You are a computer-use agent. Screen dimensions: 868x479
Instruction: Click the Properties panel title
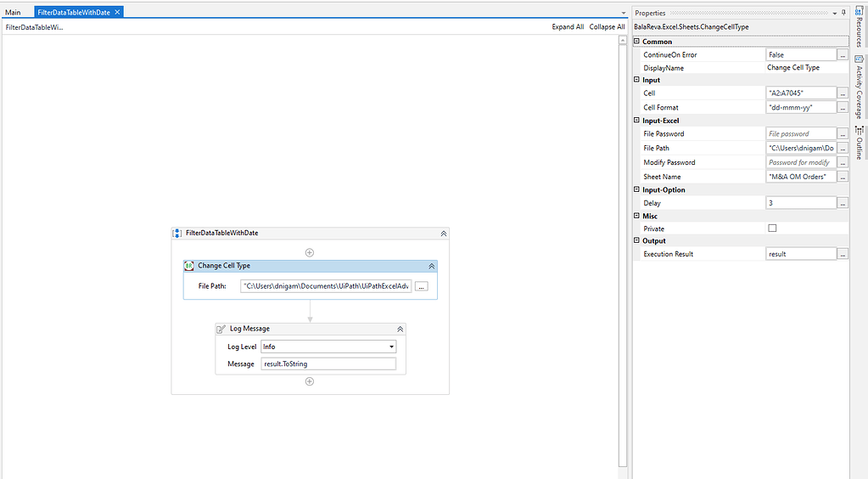(x=650, y=13)
